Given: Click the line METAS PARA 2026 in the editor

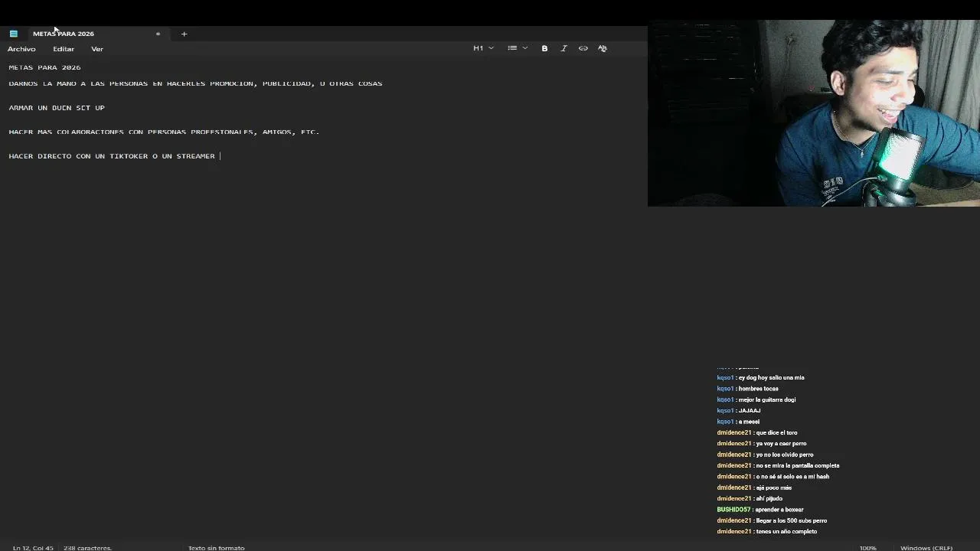Looking at the screenshot, I should [44, 67].
